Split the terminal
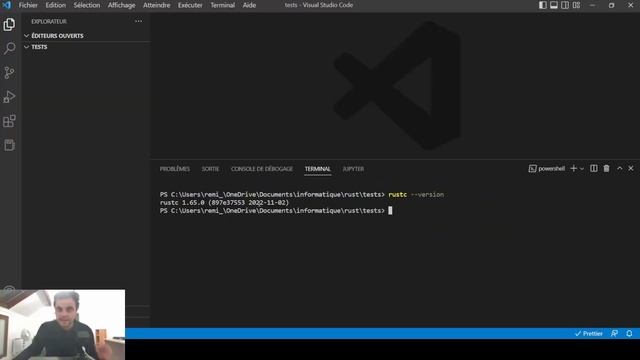Viewport: 640px width, 360px height. point(594,169)
